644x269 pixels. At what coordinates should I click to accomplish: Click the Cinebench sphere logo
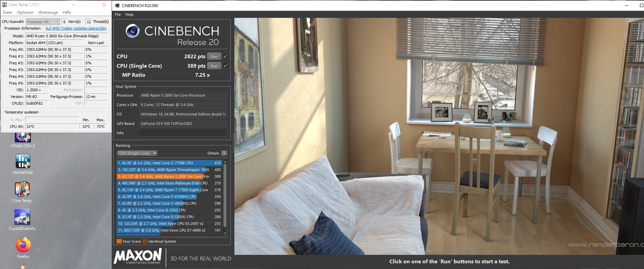(x=132, y=31)
